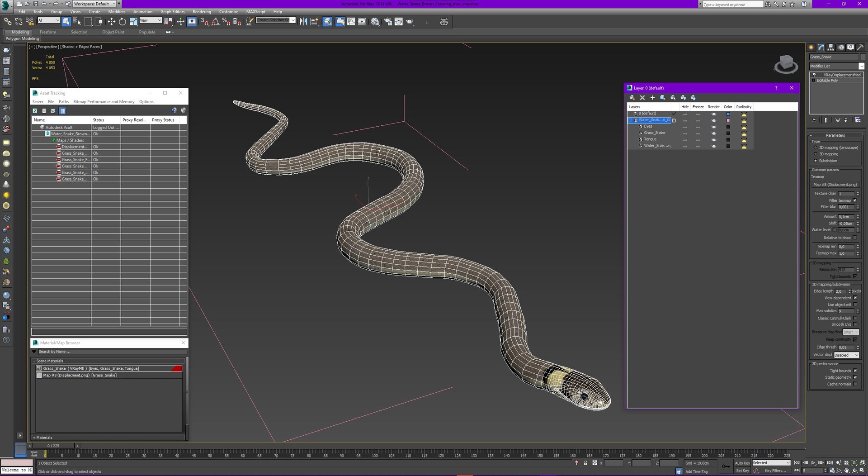This screenshot has height=476, width=868.
Task: Open the Vector displ dropdown
Action: (846, 355)
